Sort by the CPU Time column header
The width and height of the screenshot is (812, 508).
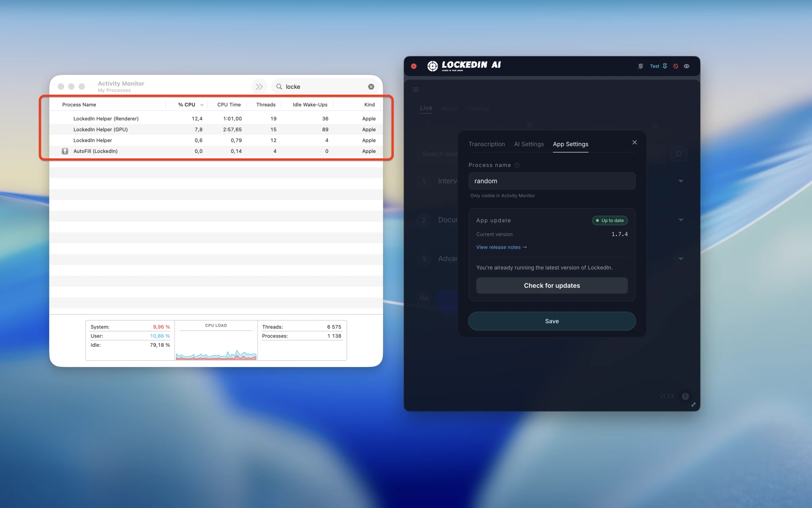point(229,105)
